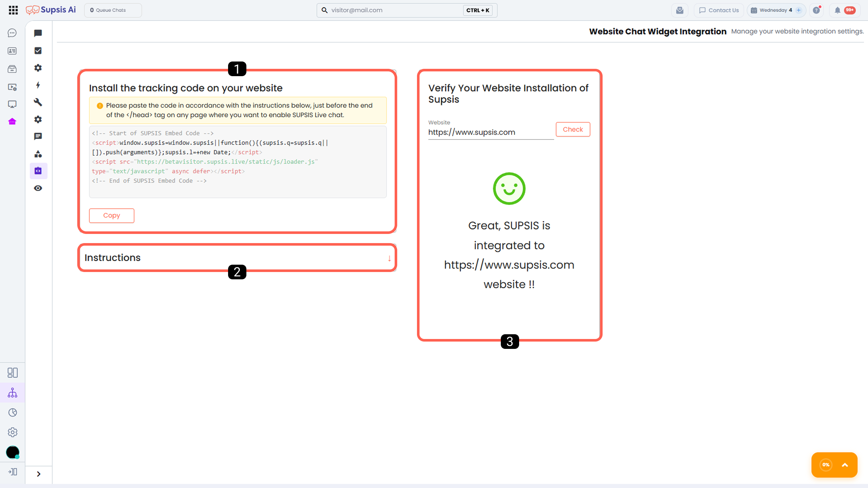Open the highlighted hierarchy tree icon
The width and height of the screenshot is (868, 488).
(x=12, y=393)
